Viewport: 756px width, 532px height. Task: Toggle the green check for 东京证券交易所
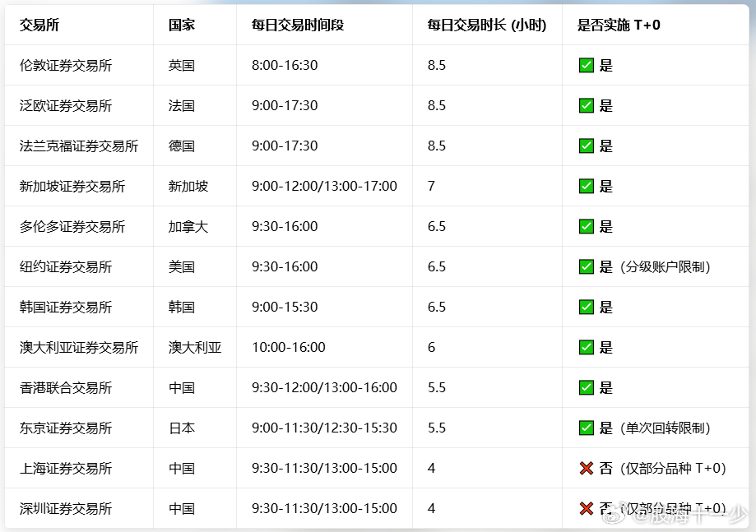586,428
